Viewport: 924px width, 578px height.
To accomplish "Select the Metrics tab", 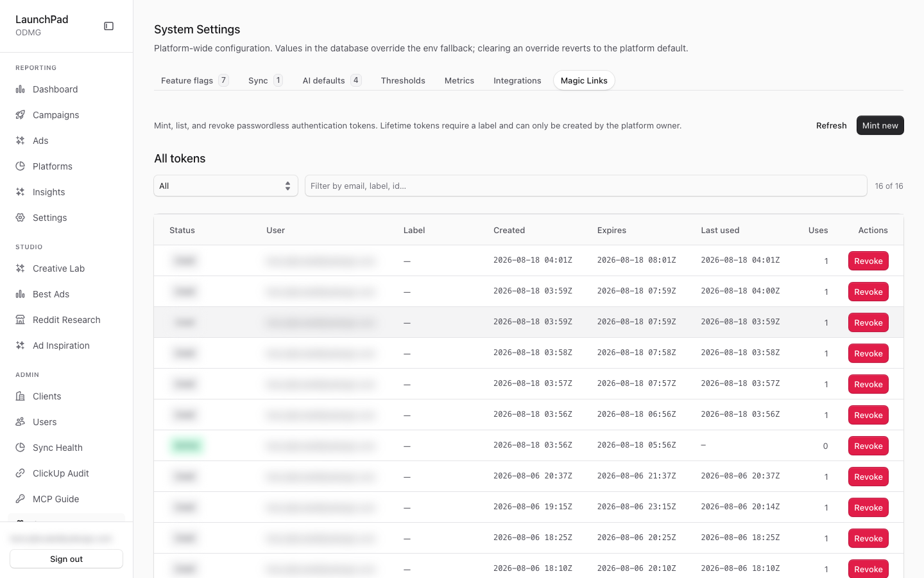I will [459, 80].
